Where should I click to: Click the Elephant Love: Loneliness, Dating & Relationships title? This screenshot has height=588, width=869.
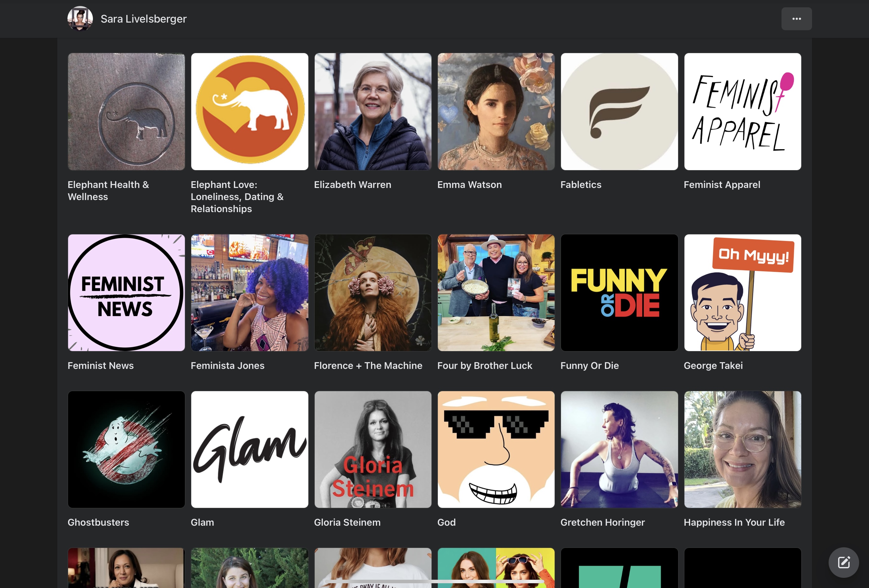[237, 197]
